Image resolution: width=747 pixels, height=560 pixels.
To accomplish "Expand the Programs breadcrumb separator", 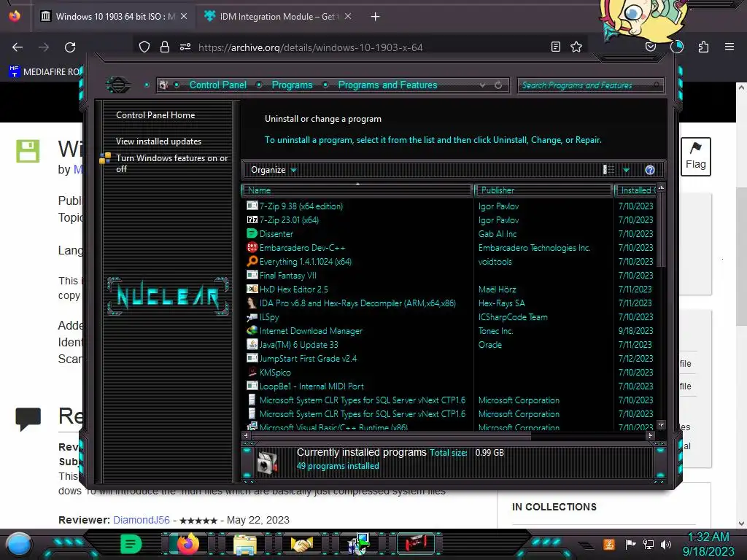I will pyautogui.click(x=325, y=85).
